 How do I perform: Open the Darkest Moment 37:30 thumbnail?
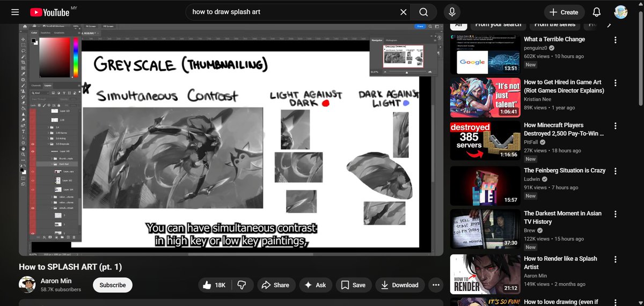485,229
